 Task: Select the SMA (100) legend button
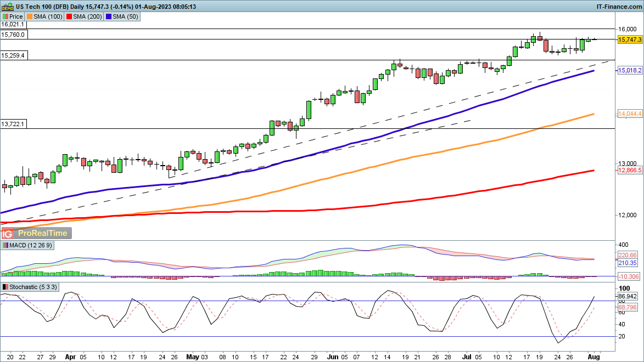coord(44,16)
